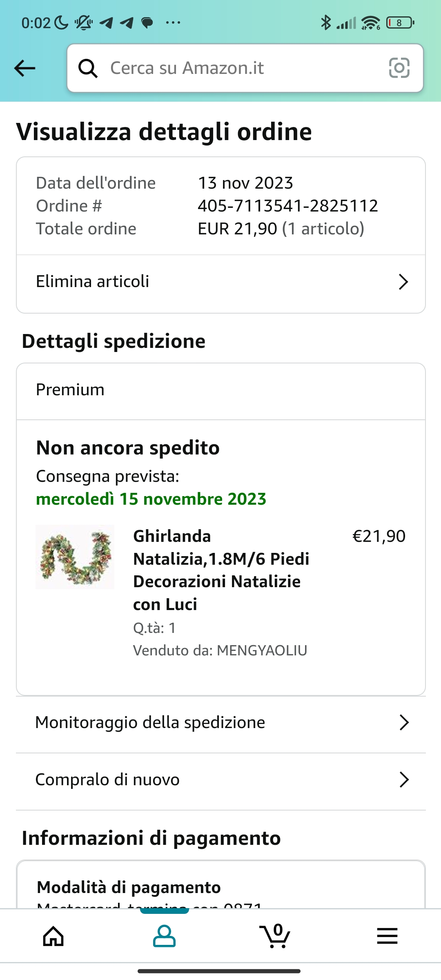441x980 pixels.
Task: Tap the Bluetooth status icon
Action: (x=325, y=23)
